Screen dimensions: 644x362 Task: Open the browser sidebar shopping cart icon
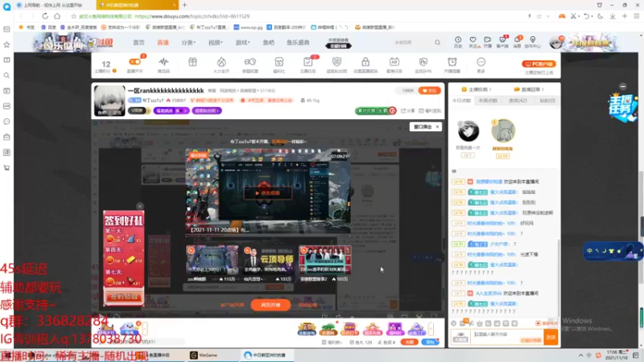[x=6, y=168]
